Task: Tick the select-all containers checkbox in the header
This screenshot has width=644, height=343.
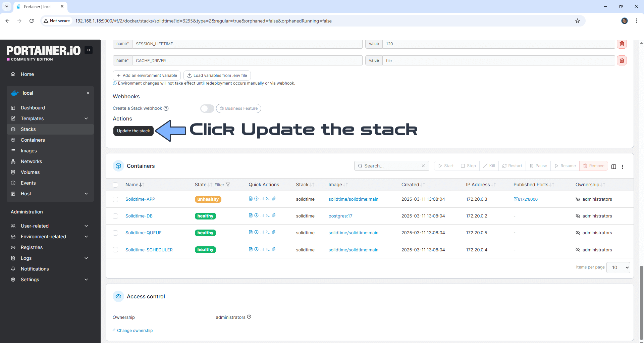Action: point(115,185)
